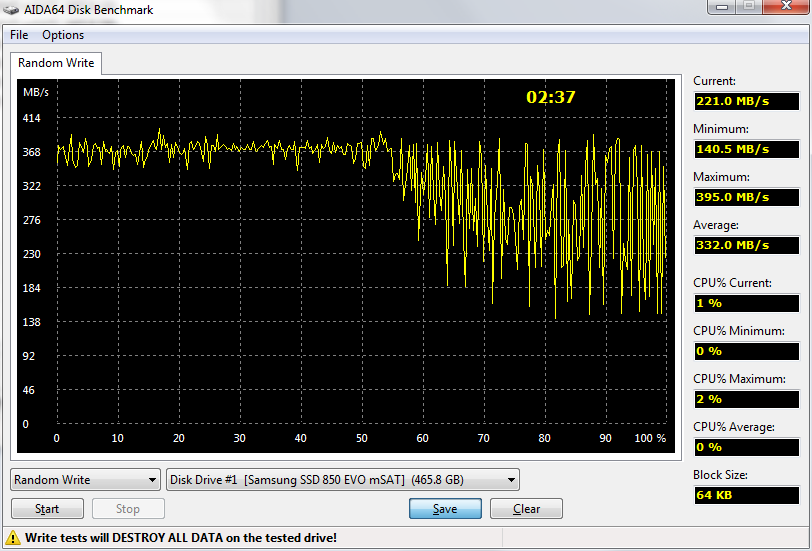Click the AIDA64 disk icon in title bar
The height and width of the screenshot is (551, 812).
pyautogui.click(x=11, y=10)
